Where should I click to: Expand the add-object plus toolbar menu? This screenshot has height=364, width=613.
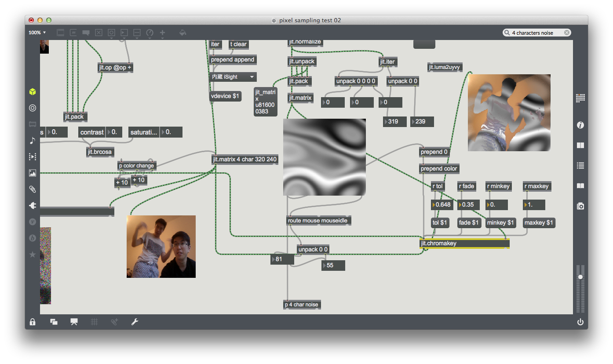point(162,33)
